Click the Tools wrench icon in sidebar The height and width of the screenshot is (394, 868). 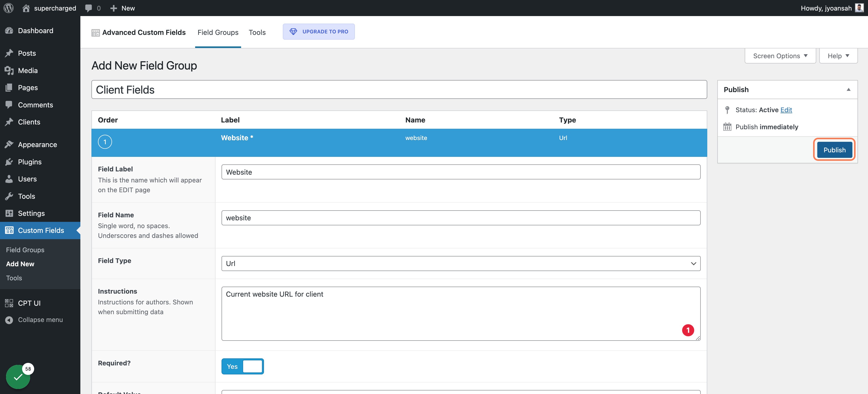pyautogui.click(x=9, y=196)
